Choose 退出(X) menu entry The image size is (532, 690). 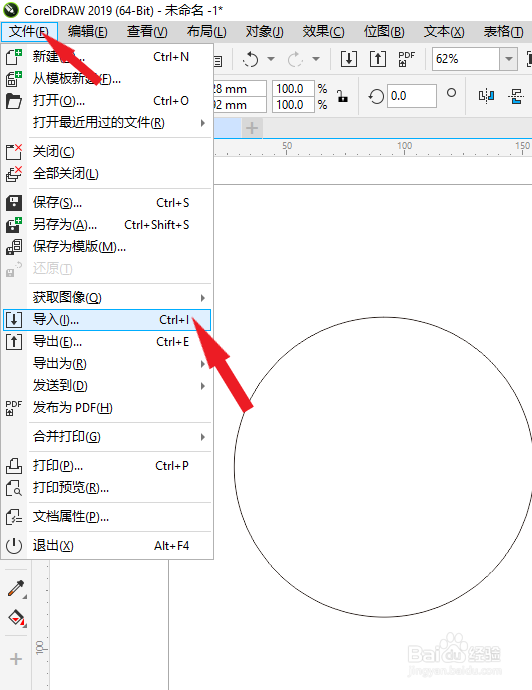point(107,546)
